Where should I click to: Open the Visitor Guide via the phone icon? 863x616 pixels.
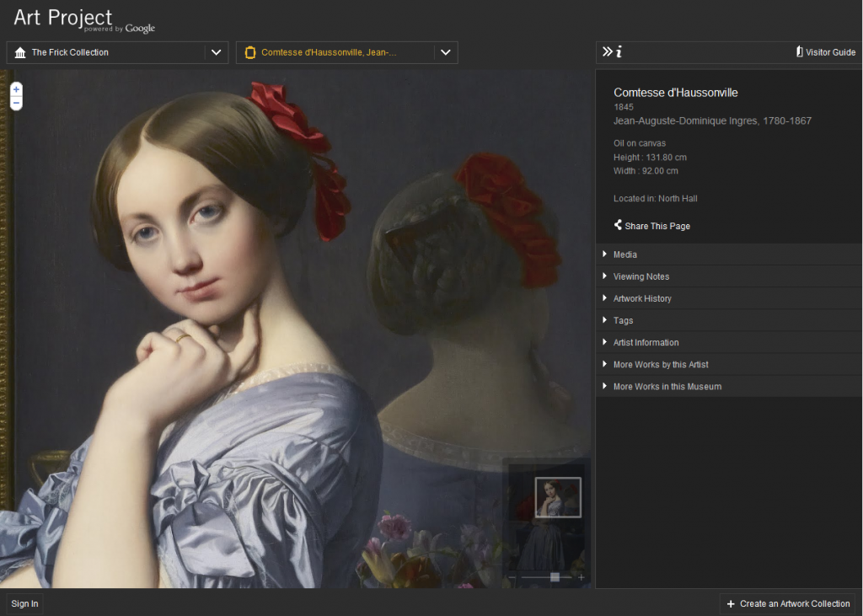pyautogui.click(x=799, y=51)
